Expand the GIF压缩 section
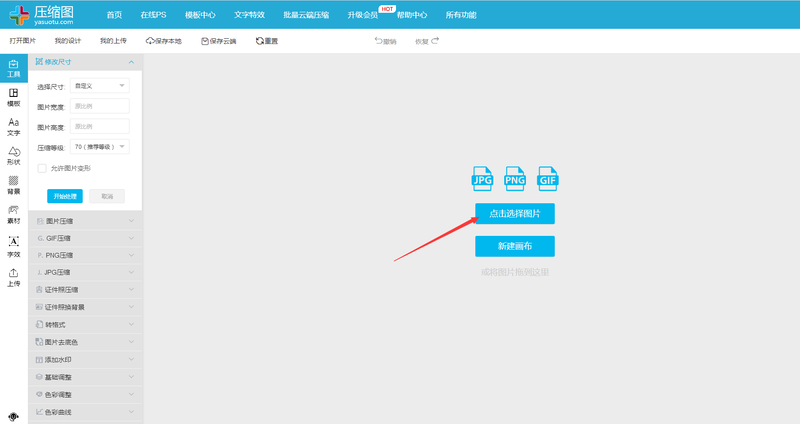This screenshot has width=800, height=424. (x=85, y=238)
